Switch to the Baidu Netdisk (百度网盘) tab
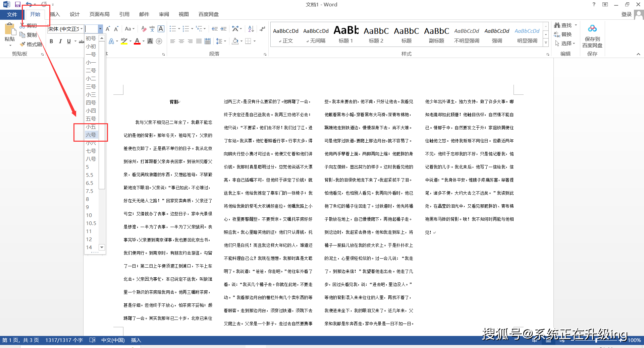644x348 pixels. coord(209,14)
